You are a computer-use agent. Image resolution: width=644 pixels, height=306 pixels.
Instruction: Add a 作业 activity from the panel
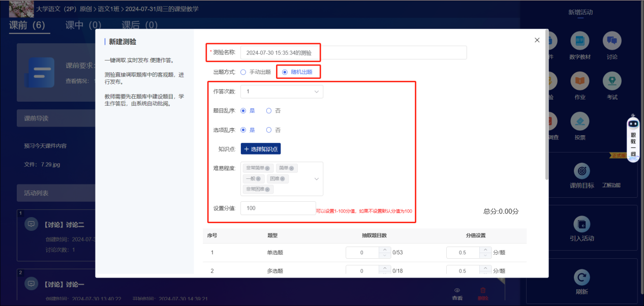click(579, 81)
